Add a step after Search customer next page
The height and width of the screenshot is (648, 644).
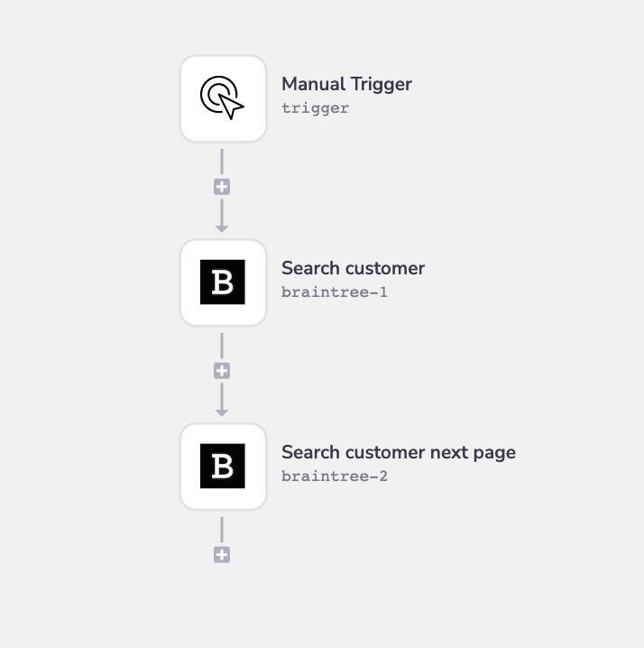(222, 555)
